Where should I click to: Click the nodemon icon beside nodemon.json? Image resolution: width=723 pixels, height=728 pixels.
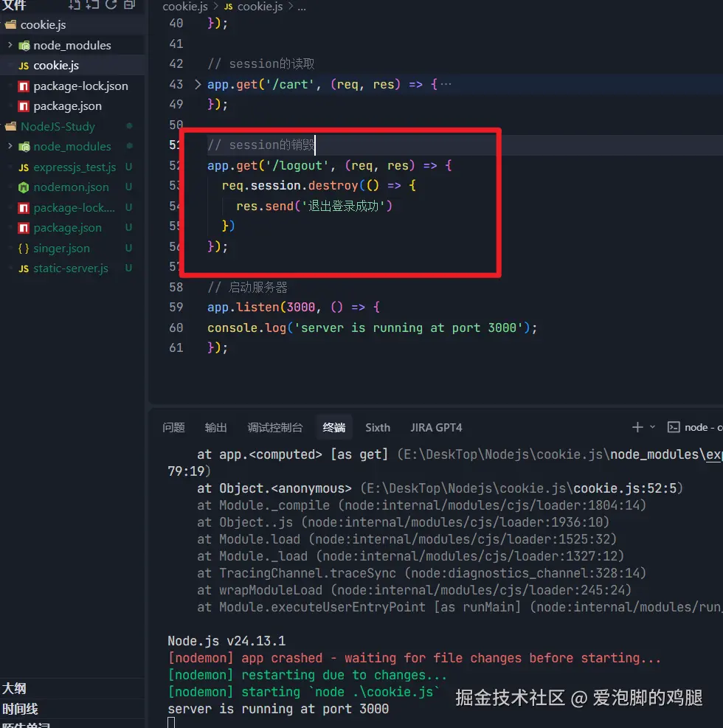click(x=24, y=187)
